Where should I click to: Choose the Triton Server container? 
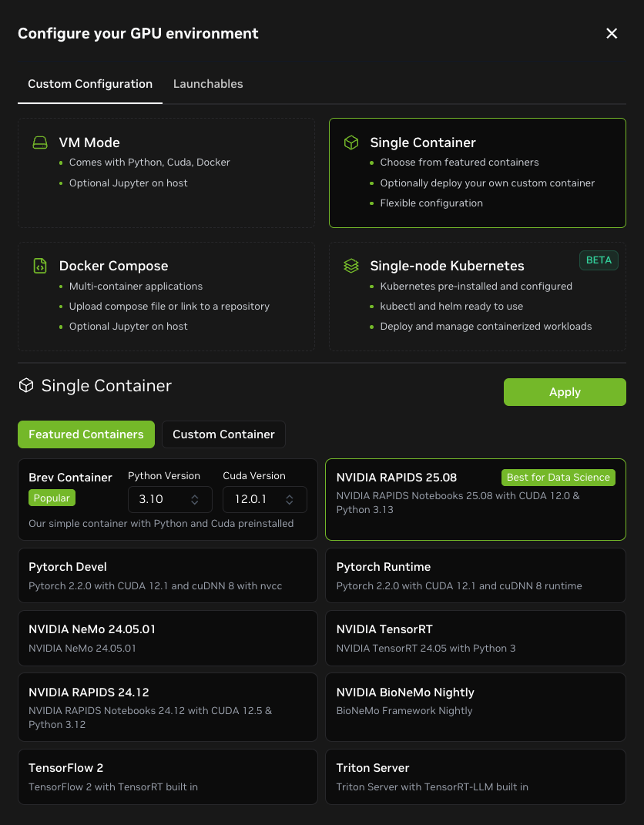(475, 776)
